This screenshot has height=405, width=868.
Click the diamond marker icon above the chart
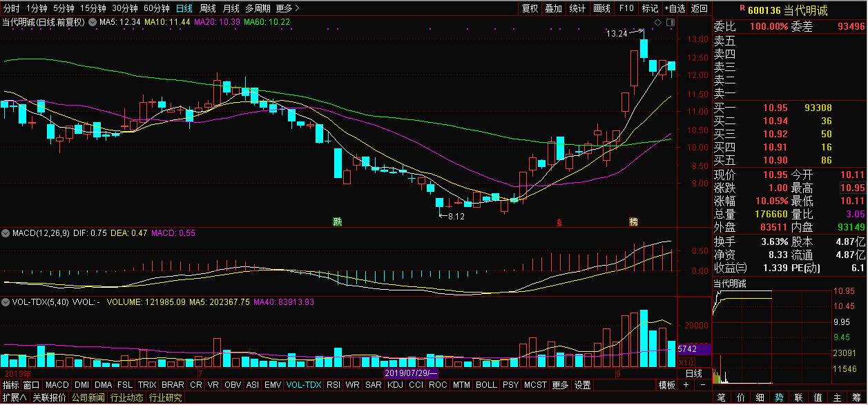pos(657,23)
